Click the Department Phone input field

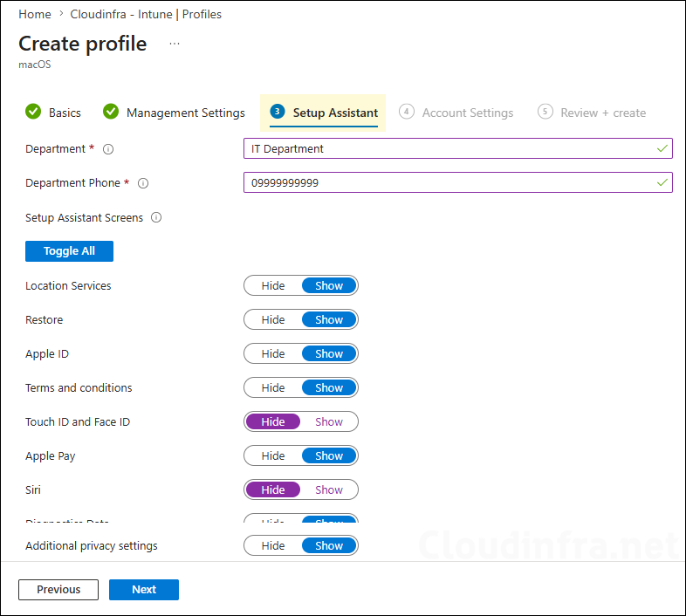457,182
